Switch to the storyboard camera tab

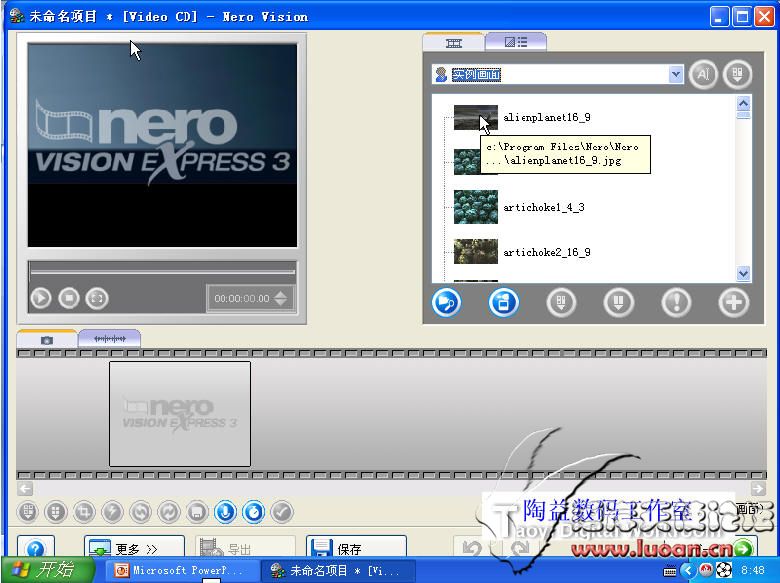[47, 340]
